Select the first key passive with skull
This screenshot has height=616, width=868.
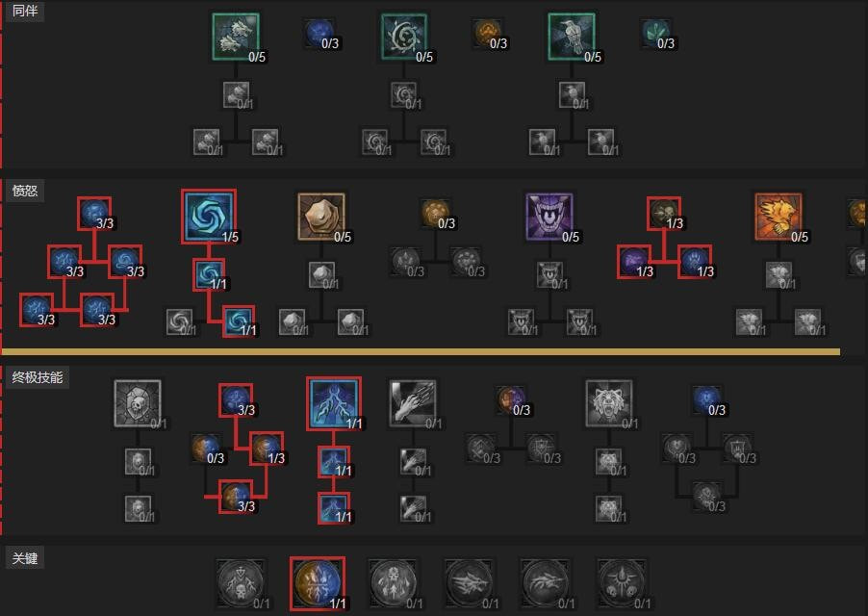241,583
